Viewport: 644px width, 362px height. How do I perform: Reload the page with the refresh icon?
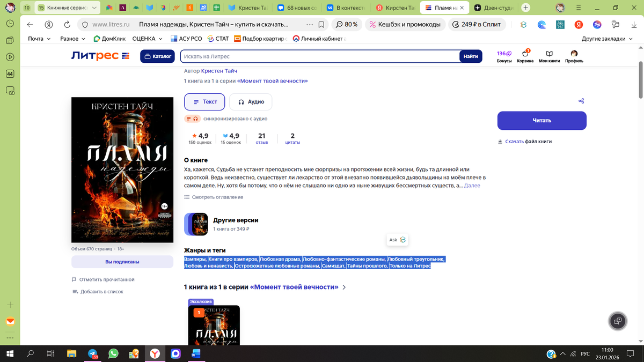click(x=67, y=25)
